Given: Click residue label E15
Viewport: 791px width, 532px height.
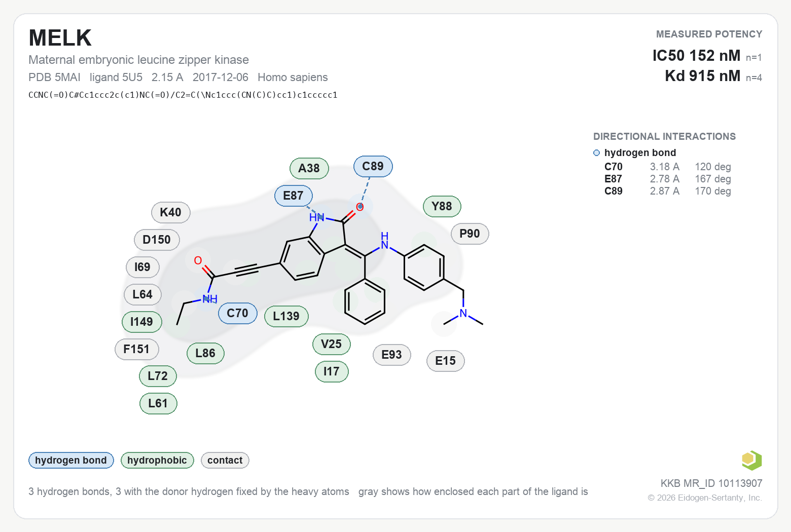Looking at the screenshot, I should pyautogui.click(x=446, y=361).
